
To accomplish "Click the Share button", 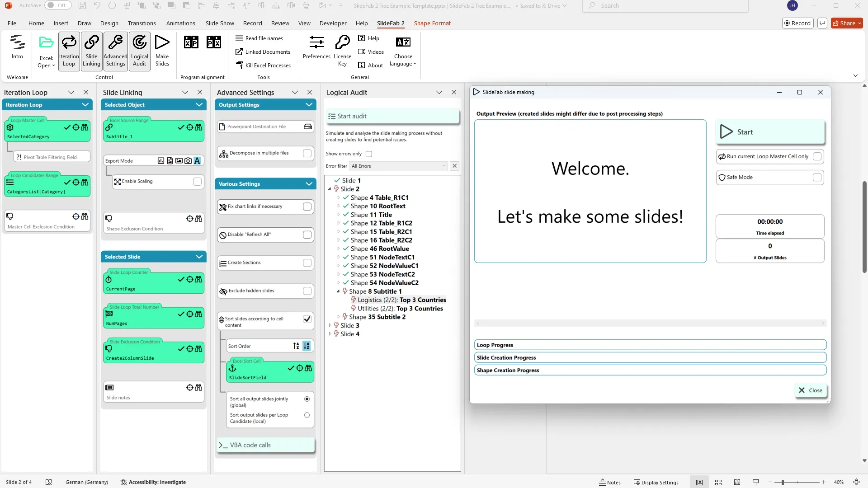I will coord(847,23).
